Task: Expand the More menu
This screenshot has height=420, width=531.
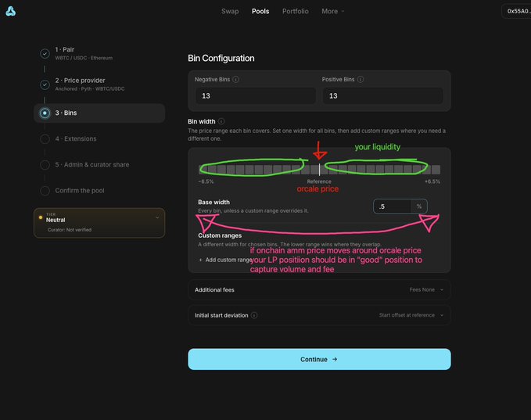Action: click(x=333, y=11)
